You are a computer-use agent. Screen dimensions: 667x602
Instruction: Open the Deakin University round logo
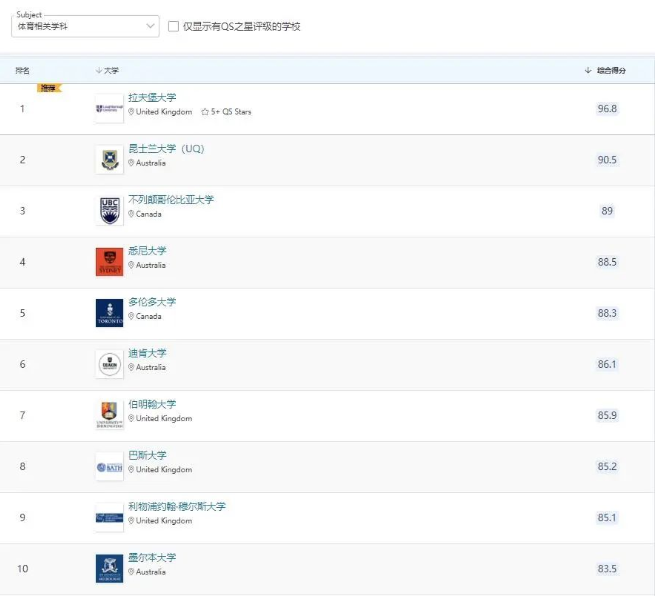click(x=109, y=364)
